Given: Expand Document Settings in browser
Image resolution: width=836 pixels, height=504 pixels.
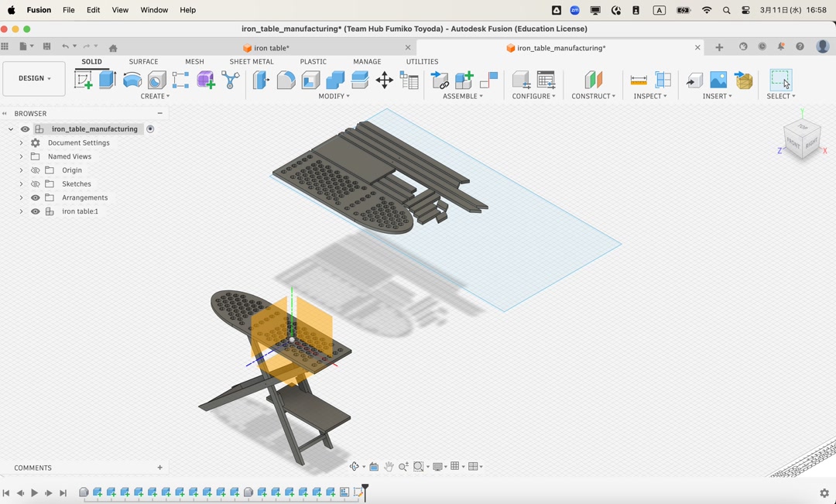Looking at the screenshot, I should 22,143.
